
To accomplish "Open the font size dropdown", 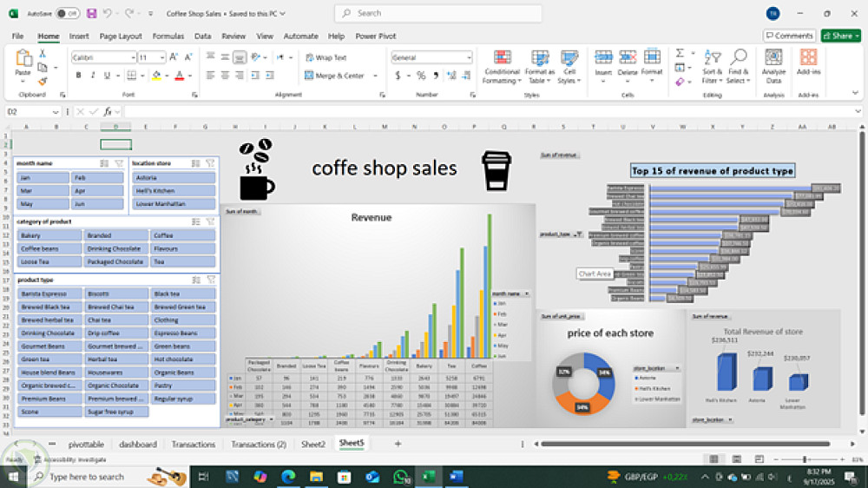I will (x=161, y=57).
